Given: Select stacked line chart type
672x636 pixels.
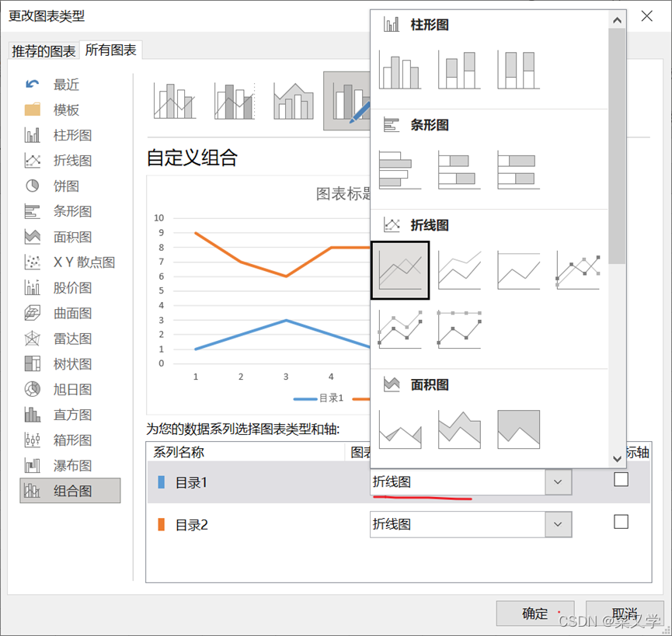Looking at the screenshot, I should [x=459, y=270].
